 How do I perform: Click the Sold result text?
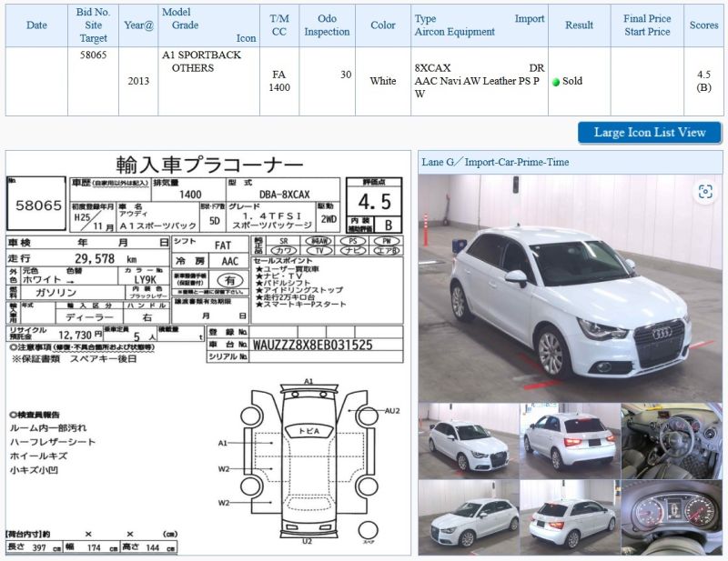pyautogui.click(x=572, y=81)
